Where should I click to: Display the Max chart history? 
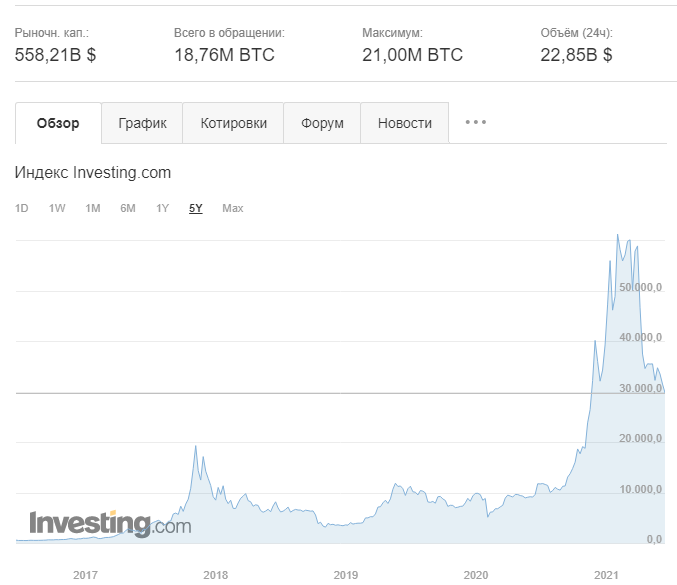[x=233, y=208]
